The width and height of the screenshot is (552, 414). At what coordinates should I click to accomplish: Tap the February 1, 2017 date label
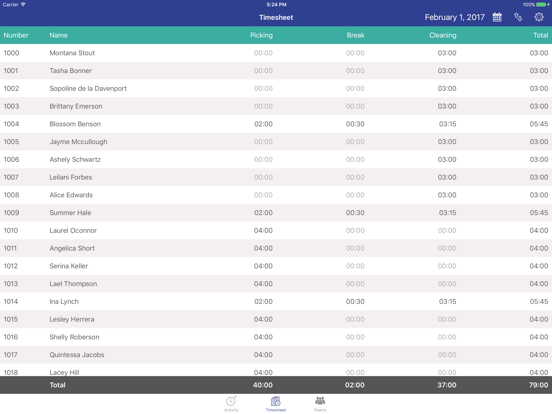click(x=454, y=17)
